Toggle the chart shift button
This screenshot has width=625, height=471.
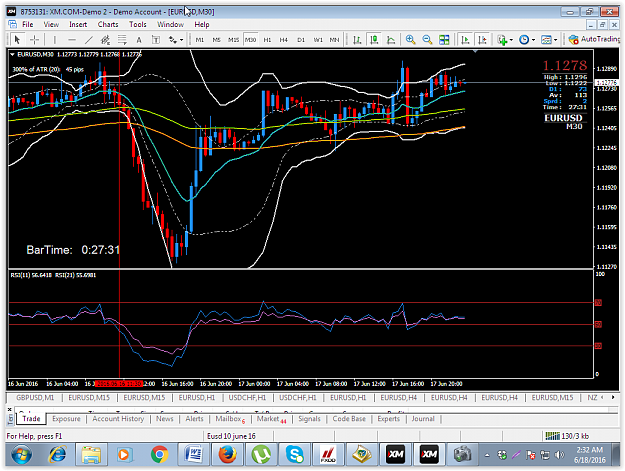coord(482,39)
